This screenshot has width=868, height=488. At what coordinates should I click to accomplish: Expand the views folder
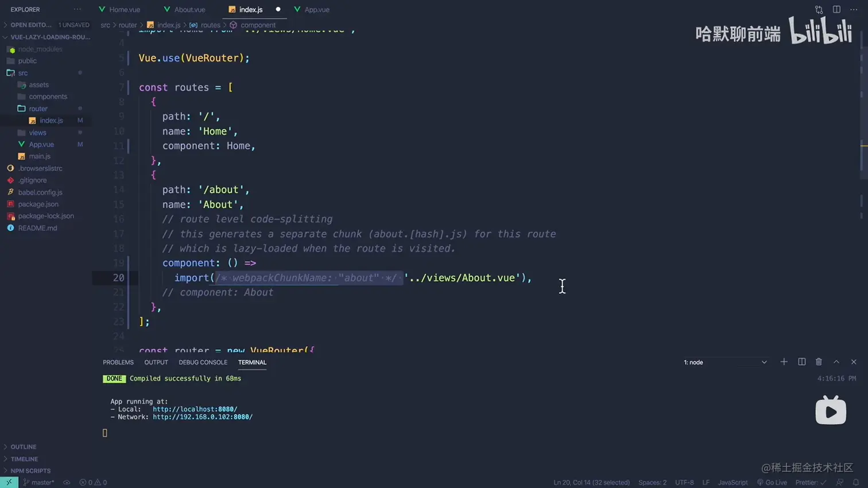pyautogui.click(x=46, y=133)
